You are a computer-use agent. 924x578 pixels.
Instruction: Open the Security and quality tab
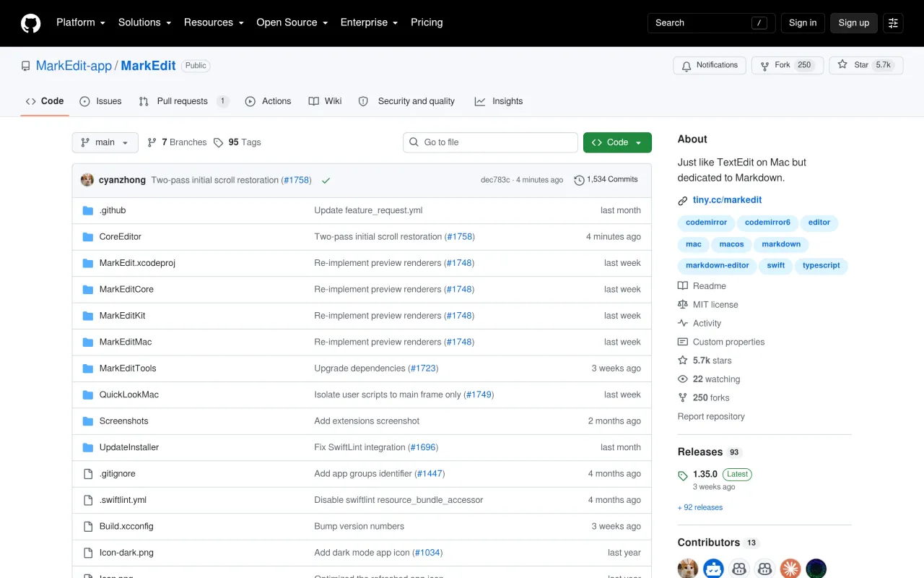point(406,101)
